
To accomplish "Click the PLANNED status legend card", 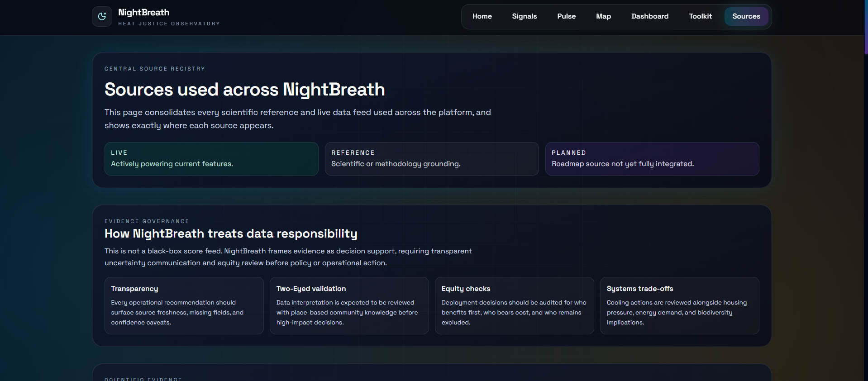I will tap(652, 159).
